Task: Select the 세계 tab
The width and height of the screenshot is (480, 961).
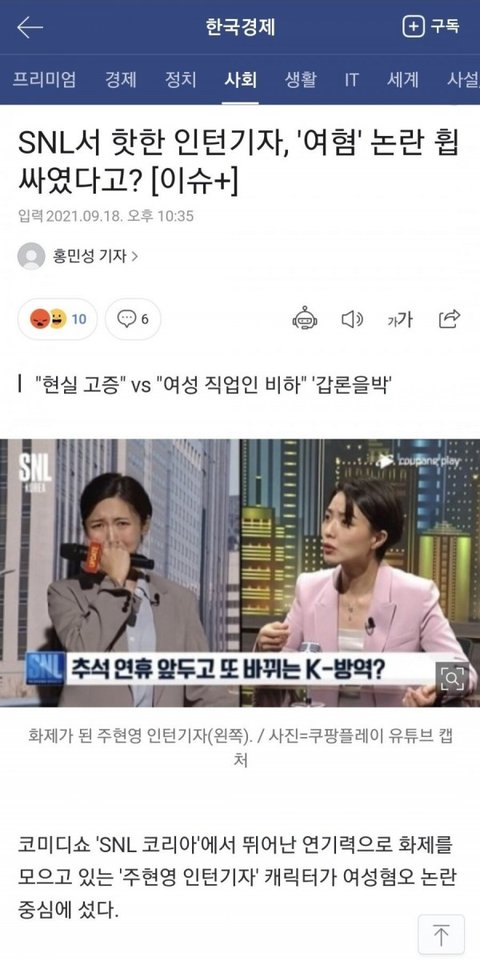Action: tap(403, 80)
